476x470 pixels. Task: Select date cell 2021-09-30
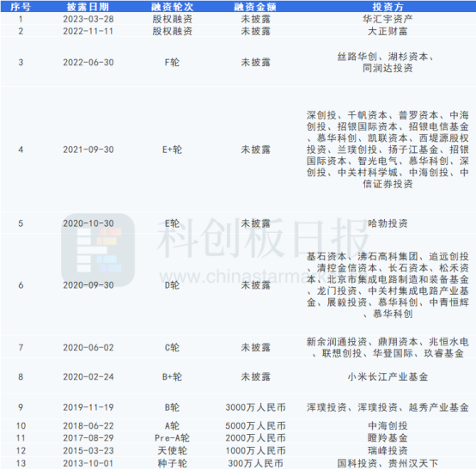(x=88, y=150)
